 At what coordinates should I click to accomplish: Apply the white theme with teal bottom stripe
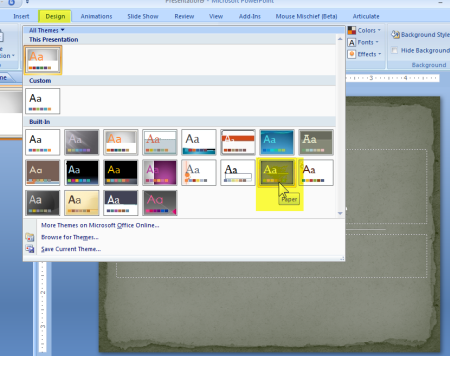point(199,142)
